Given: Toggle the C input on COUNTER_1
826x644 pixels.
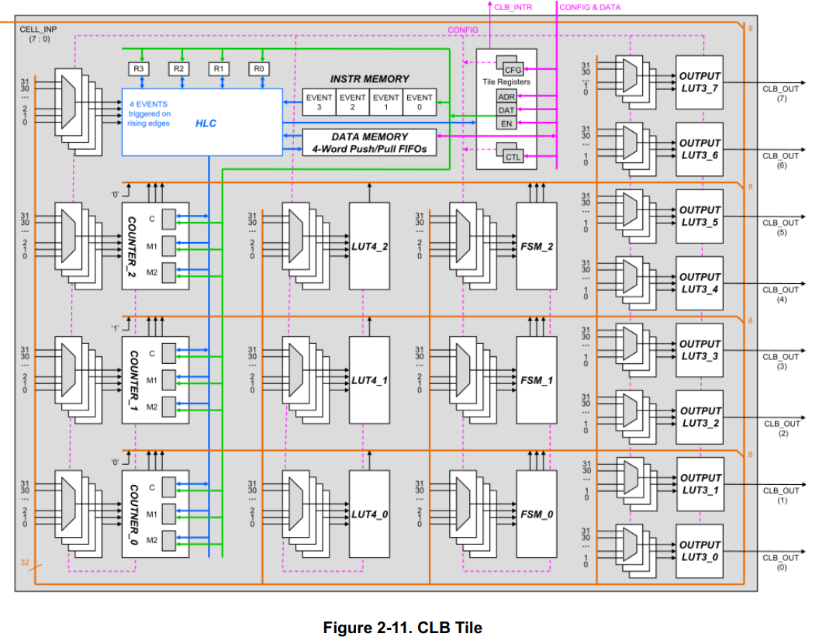Looking at the screenshot, I should tap(168, 354).
